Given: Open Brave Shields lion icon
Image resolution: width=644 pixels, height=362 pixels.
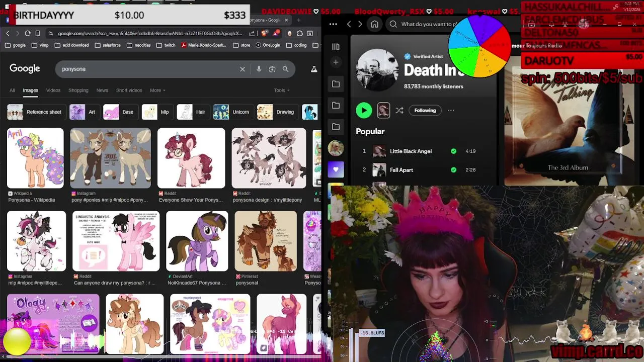Looking at the screenshot, I should 265,33.
